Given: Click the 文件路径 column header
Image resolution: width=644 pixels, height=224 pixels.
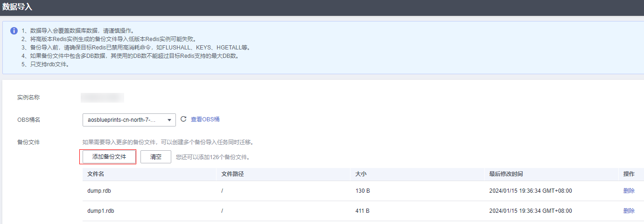Looking at the screenshot, I should point(232,174).
